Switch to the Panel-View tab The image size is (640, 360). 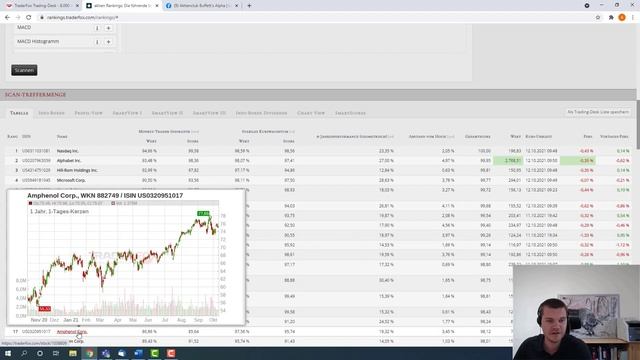tap(89, 113)
